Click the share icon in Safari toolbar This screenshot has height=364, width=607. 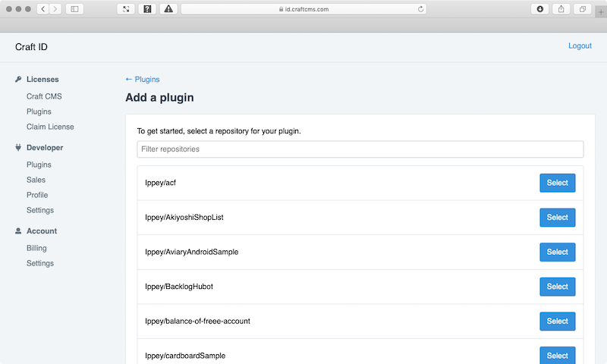tap(561, 9)
